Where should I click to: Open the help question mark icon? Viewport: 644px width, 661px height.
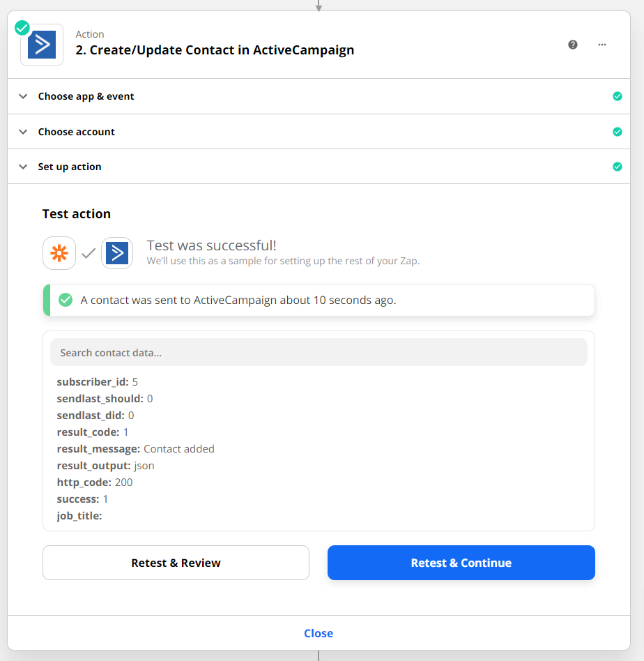pyautogui.click(x=573, y=45)
